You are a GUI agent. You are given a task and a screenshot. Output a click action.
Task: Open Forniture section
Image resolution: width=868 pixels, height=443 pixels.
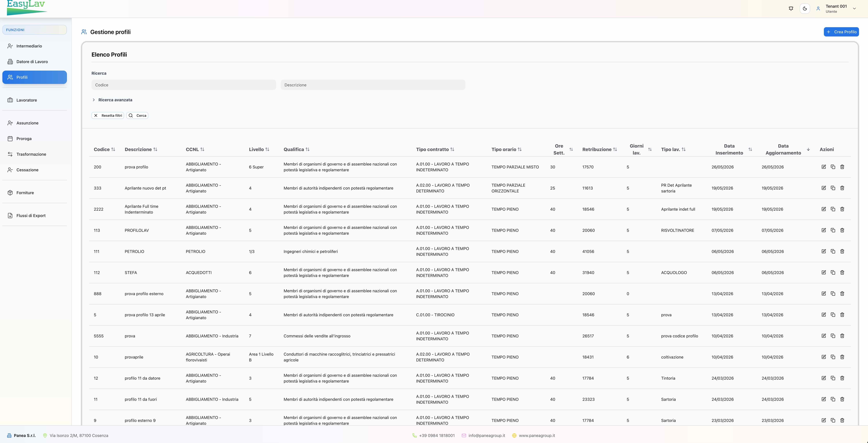click(x=34, y=193)
